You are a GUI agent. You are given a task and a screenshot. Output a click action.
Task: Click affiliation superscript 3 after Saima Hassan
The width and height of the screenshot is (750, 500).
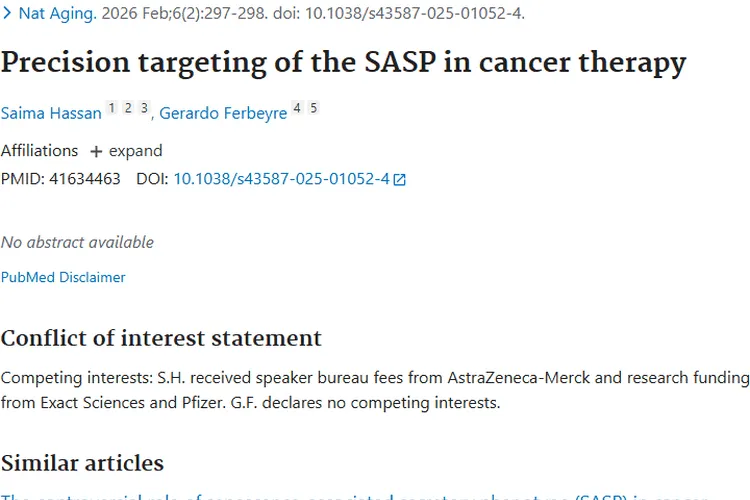point(144,108)
